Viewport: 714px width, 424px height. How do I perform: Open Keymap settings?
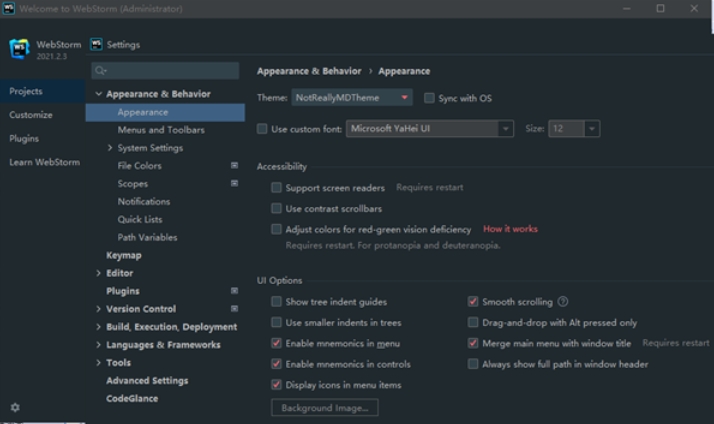[124, 255]
